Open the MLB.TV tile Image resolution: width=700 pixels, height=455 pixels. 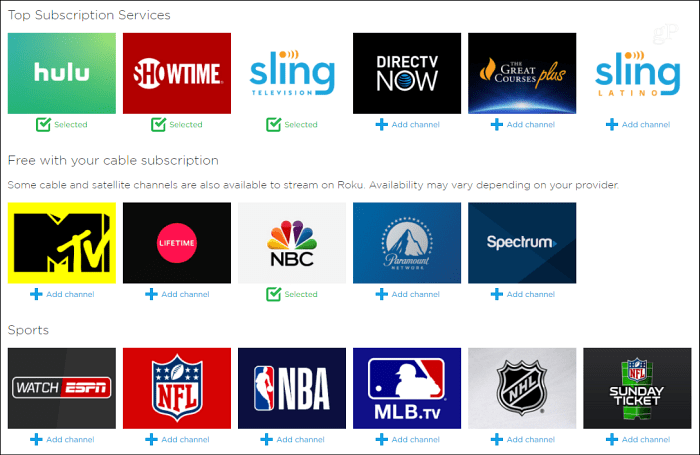tap(407, 388)
